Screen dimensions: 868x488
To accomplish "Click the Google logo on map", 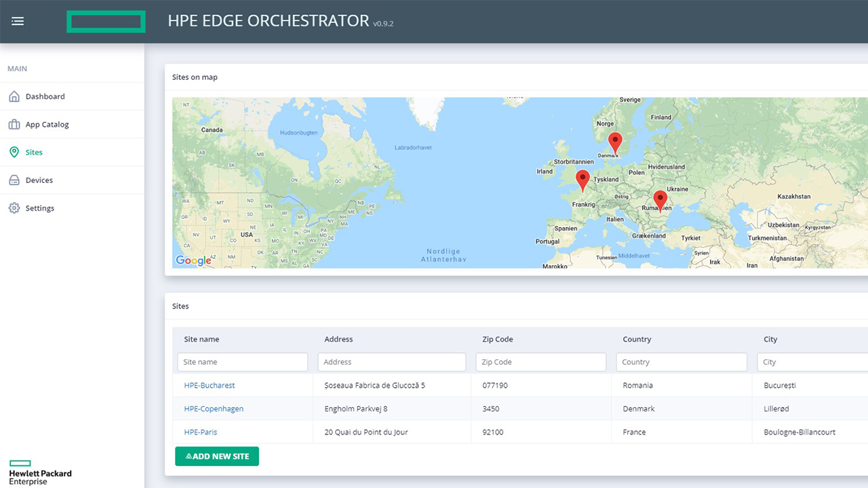I will (x=193, y=260).
